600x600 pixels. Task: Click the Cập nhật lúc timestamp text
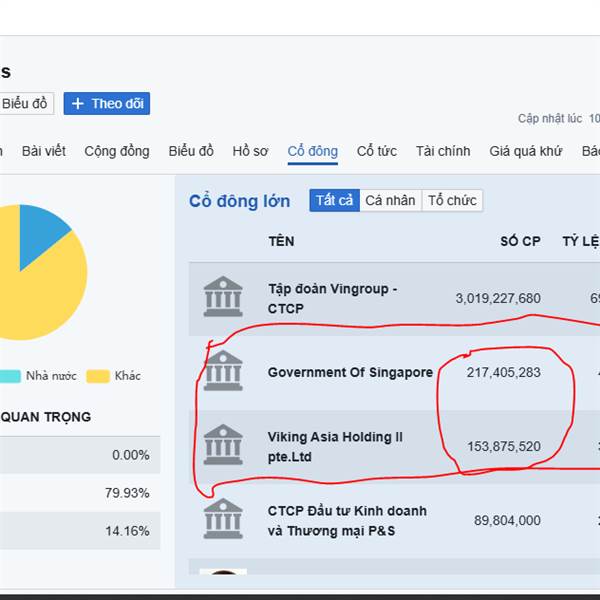pos(559,119)
